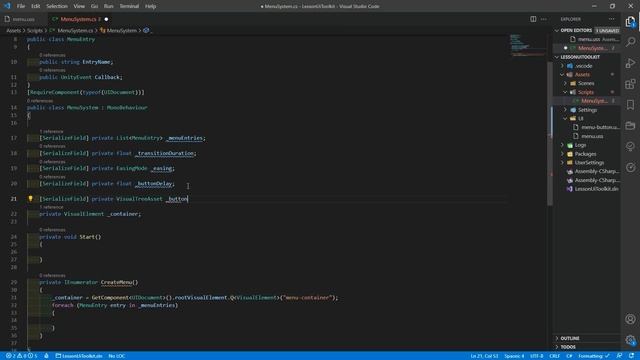640x360 pixels.
Task: Toggle the Formatting status item
Action: pyautogui.click(x=594, y=356)
